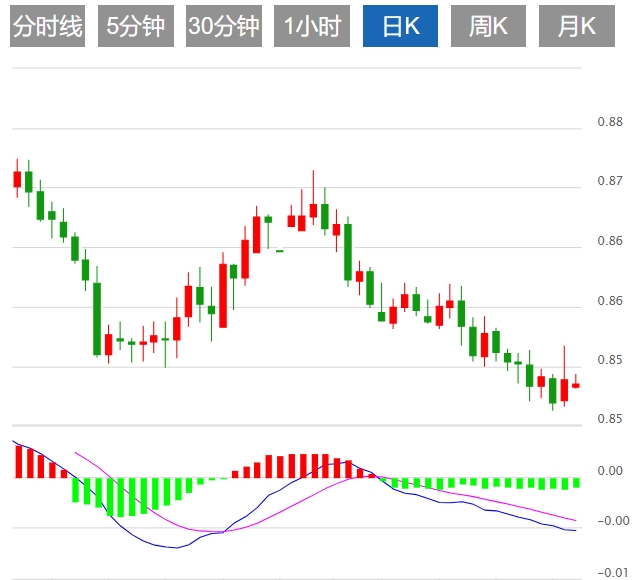
Task: Click the 0.87 price axis label
Action: tap(610, 181)
